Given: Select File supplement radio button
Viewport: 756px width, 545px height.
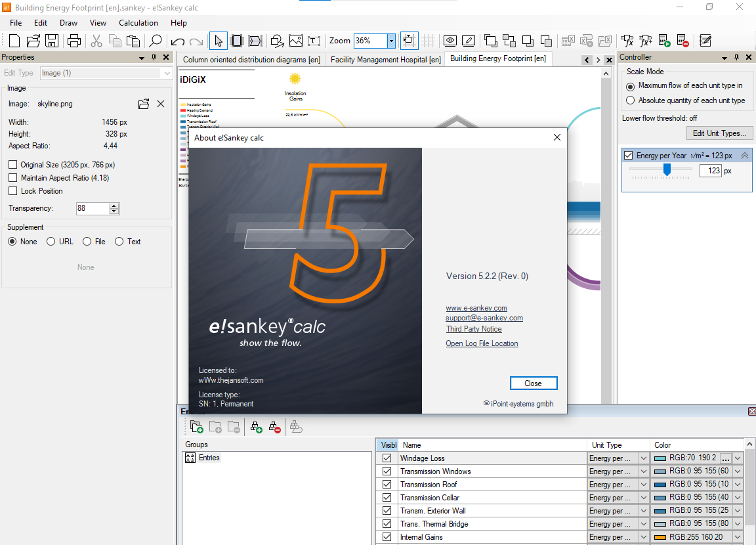Looking at the screenshot, I should tap(87, 242).
